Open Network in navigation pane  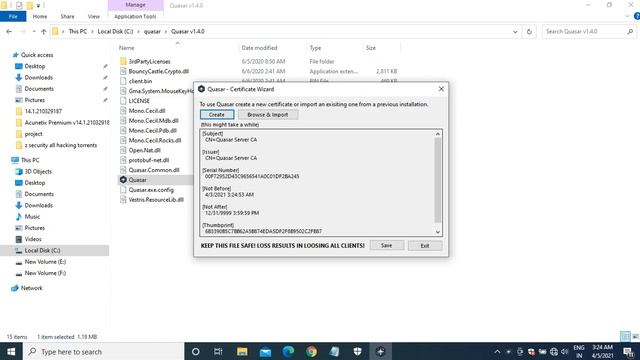31,288
